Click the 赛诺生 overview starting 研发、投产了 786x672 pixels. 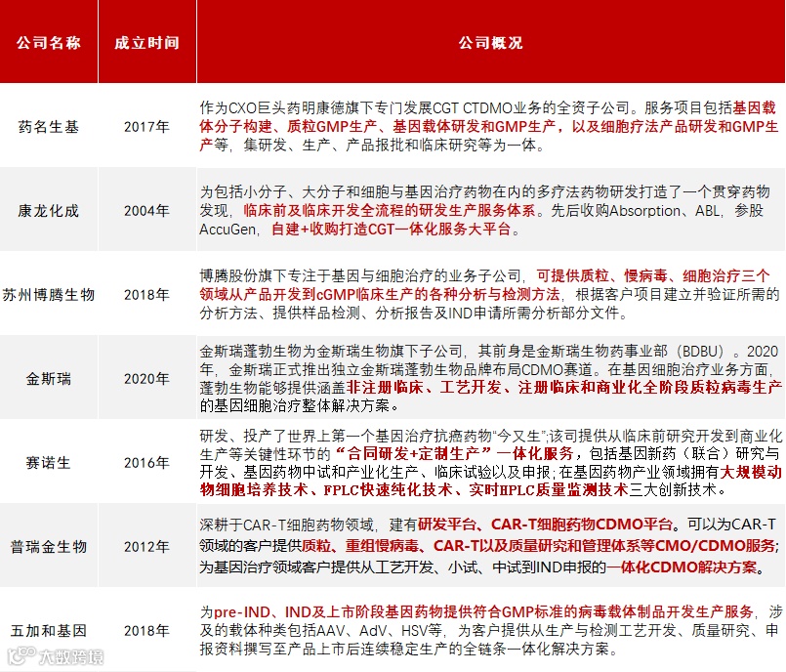(x=490, y=462)
